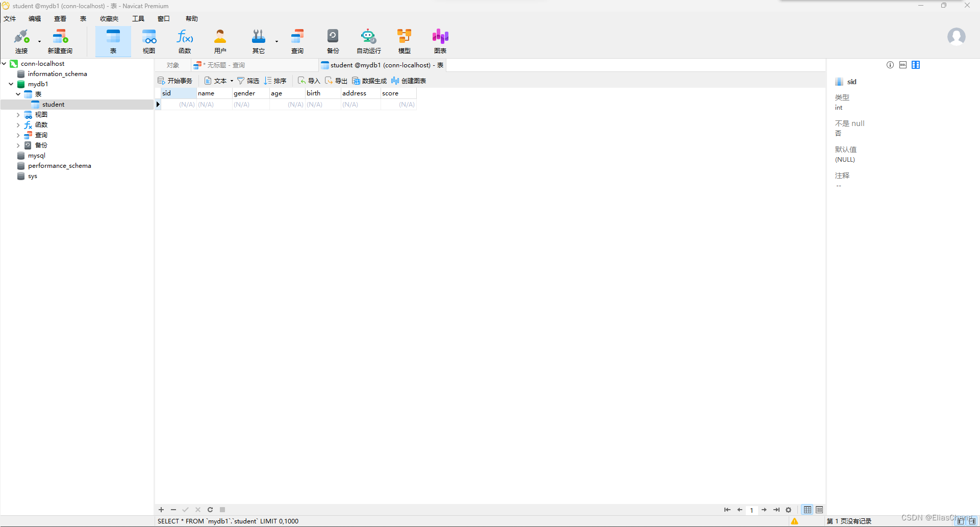Open the 函数 f(x) toolbar icon
Screen dimensions: 980x527
click(185, 41)
